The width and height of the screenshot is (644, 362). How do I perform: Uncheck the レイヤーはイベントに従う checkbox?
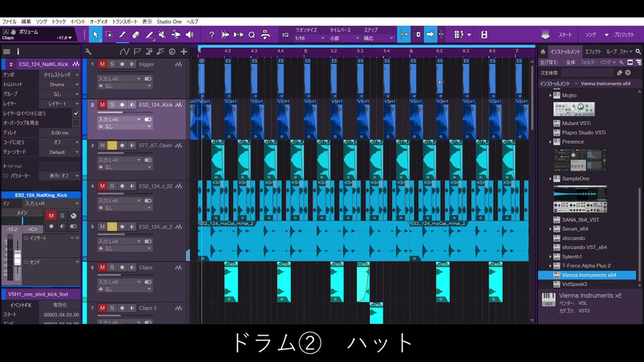click(76, 113)
